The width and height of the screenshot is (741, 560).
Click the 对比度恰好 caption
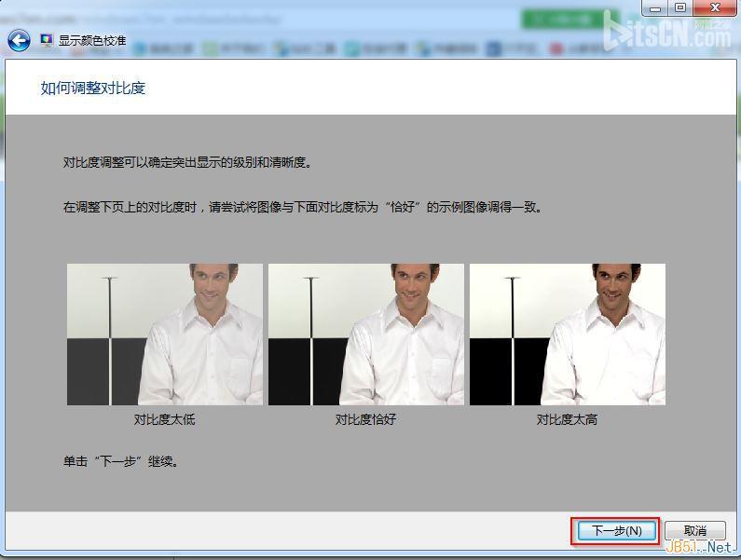[365, 419]
